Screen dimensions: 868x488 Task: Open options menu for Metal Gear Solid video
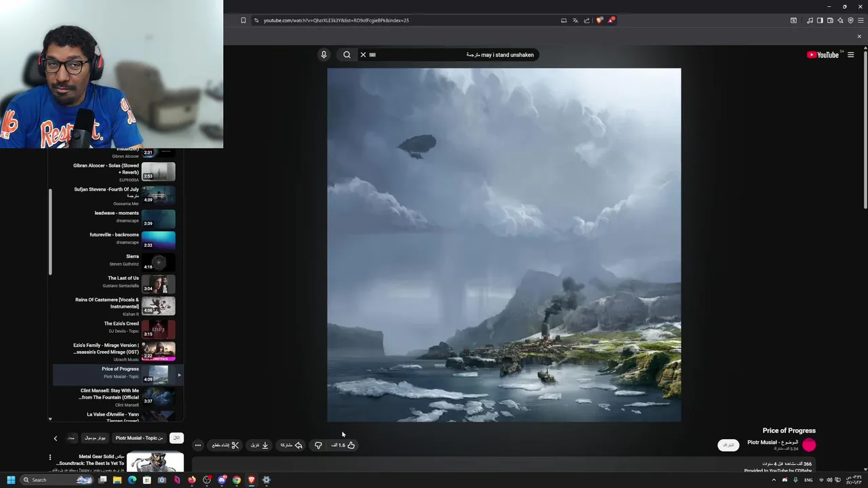[x=50, y=457]
